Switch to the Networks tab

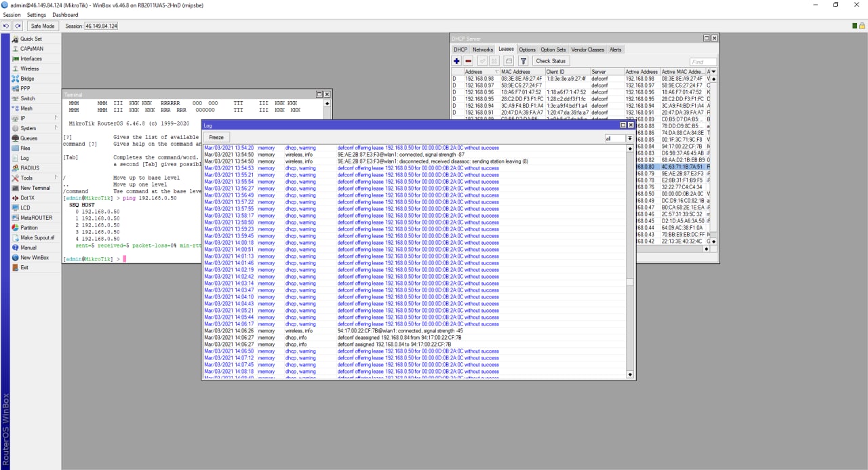(x=483, y=50)
